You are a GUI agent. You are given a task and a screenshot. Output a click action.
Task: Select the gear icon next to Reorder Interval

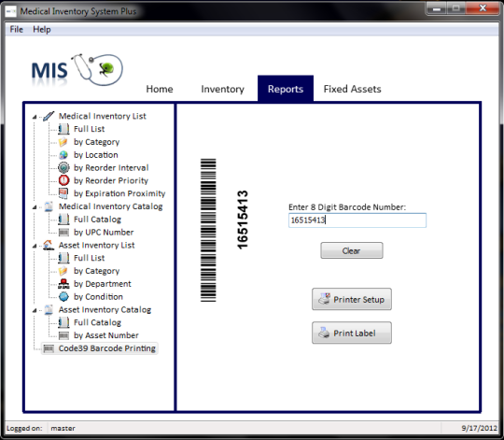pos(63,167)
